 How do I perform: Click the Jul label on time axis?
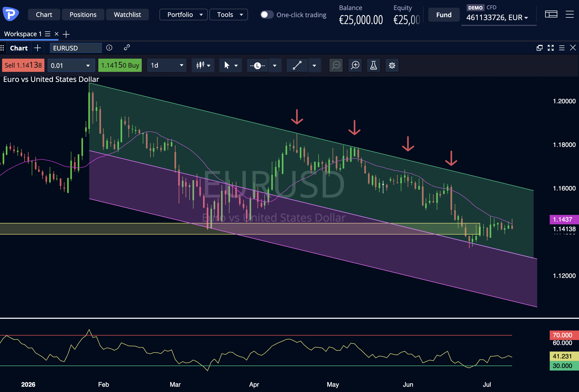[x=487, y=384]
